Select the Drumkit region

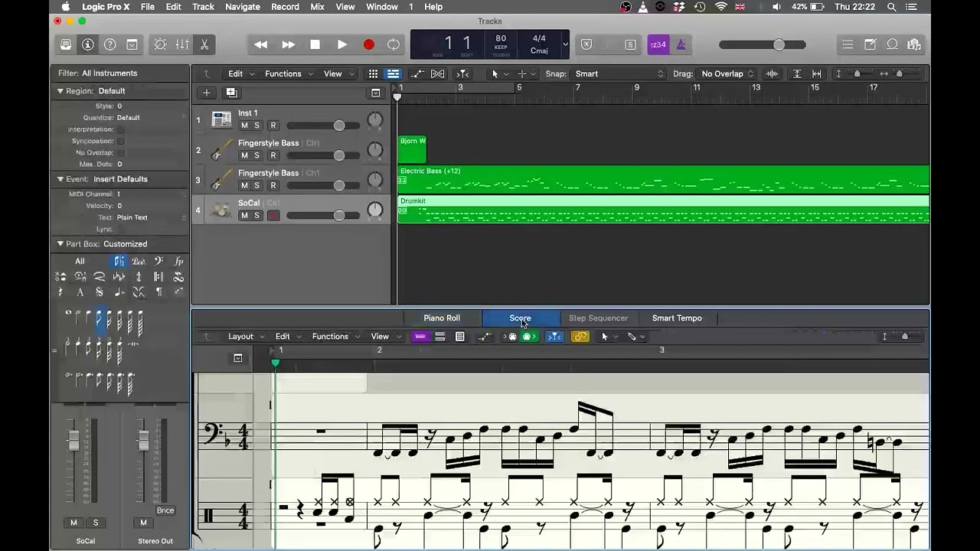pos(663,210)
